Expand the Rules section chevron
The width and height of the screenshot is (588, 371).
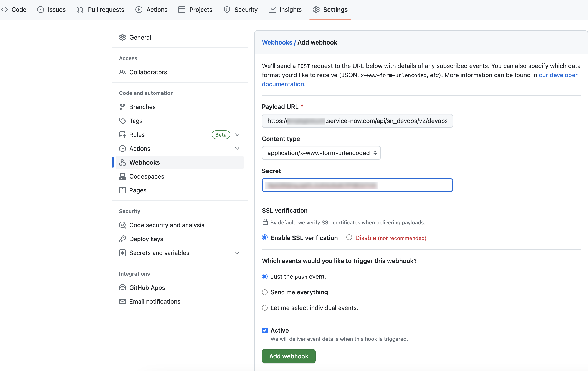237,135
